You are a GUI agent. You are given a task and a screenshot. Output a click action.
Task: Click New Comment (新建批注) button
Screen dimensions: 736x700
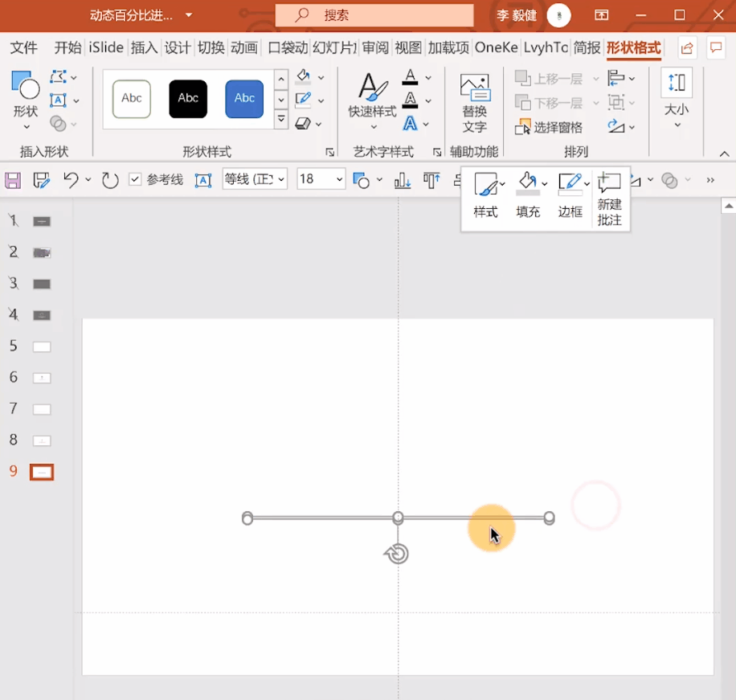click(609, 199)
